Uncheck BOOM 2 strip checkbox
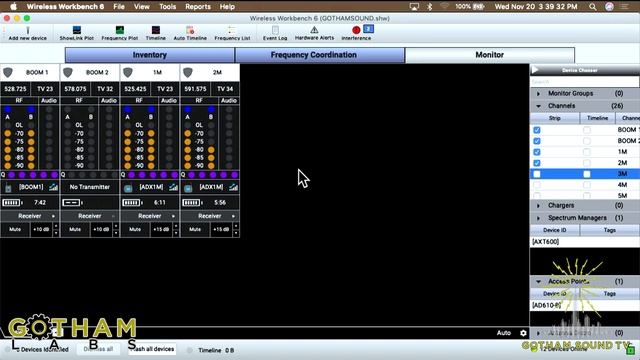 537,141
